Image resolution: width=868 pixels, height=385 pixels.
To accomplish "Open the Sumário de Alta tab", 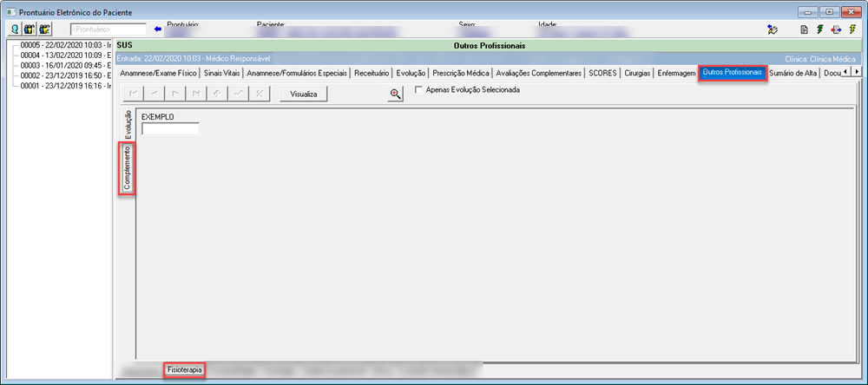I will tap(792, 73).
